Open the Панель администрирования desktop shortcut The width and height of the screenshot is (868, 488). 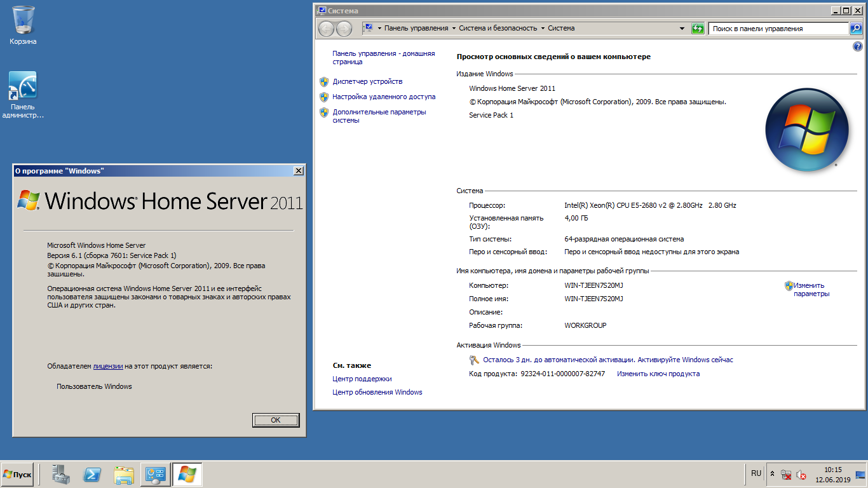tap(23, 94)
